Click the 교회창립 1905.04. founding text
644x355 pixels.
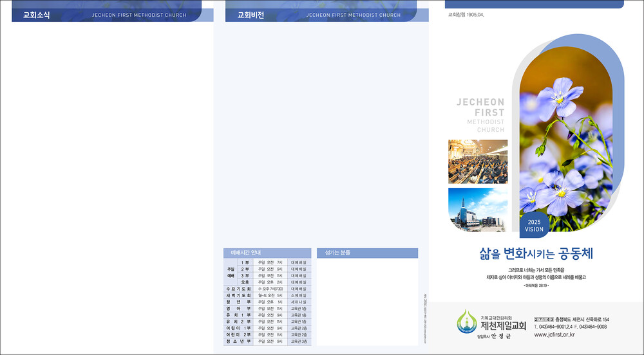(466, 14)
